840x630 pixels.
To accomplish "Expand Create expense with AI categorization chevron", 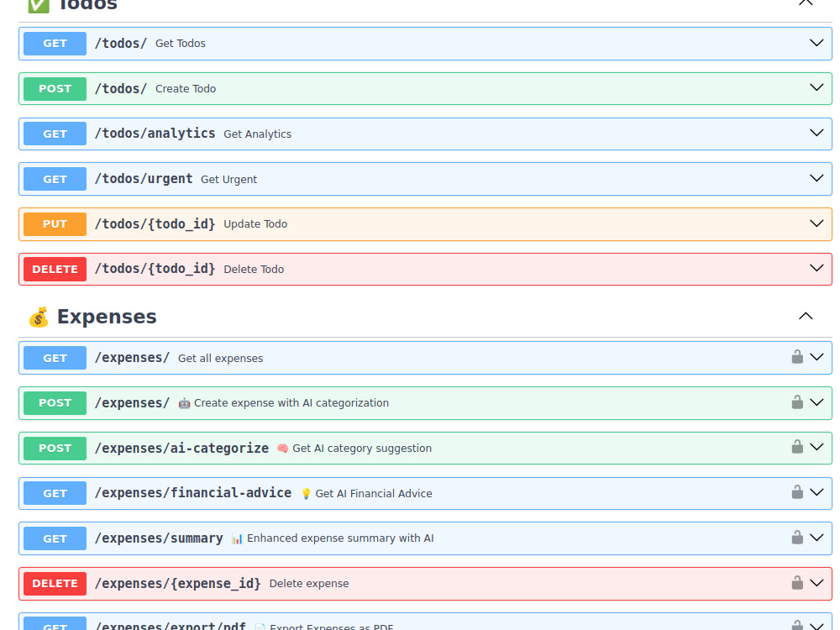I will click(816, 402).
